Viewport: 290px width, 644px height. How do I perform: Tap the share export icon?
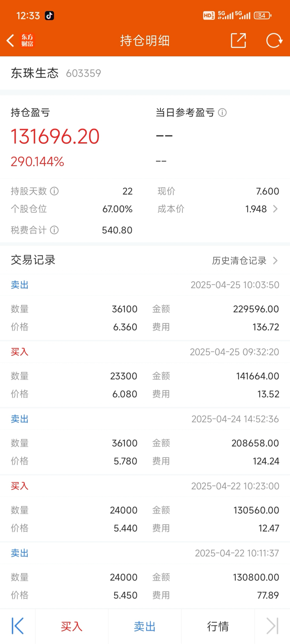pos(238,40)
